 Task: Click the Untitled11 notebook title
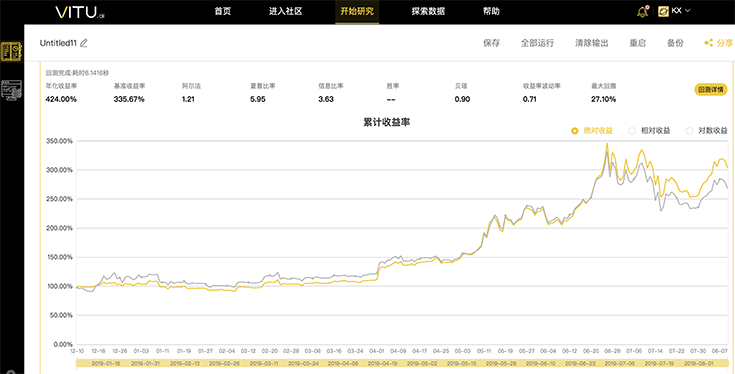(59, 43)
